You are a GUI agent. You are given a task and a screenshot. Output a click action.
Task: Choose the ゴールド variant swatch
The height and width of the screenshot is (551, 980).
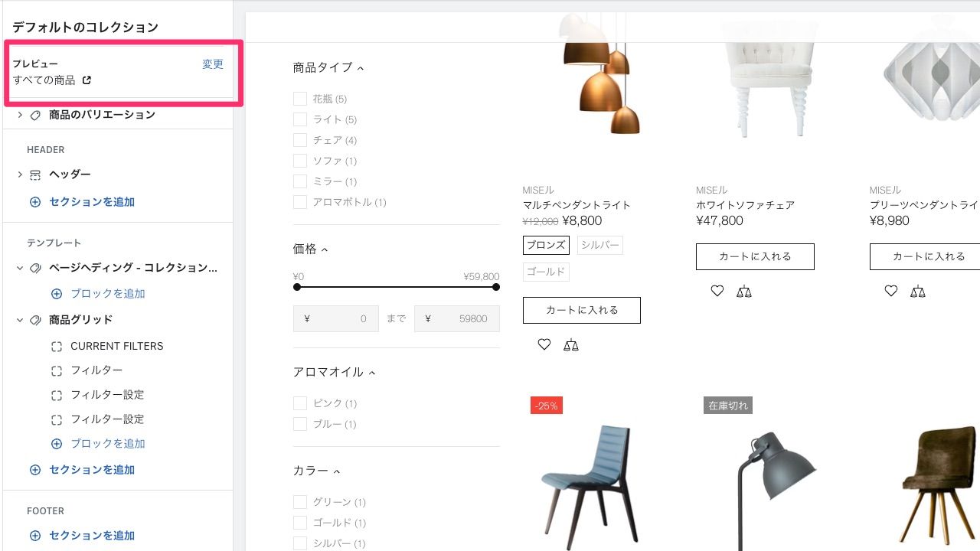(546, 272)
